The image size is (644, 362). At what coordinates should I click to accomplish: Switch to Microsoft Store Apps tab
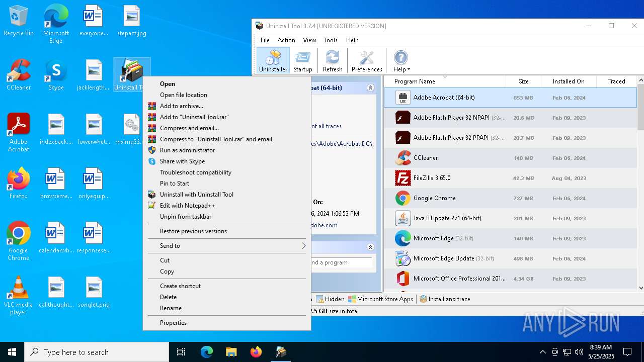click(381, 299)
